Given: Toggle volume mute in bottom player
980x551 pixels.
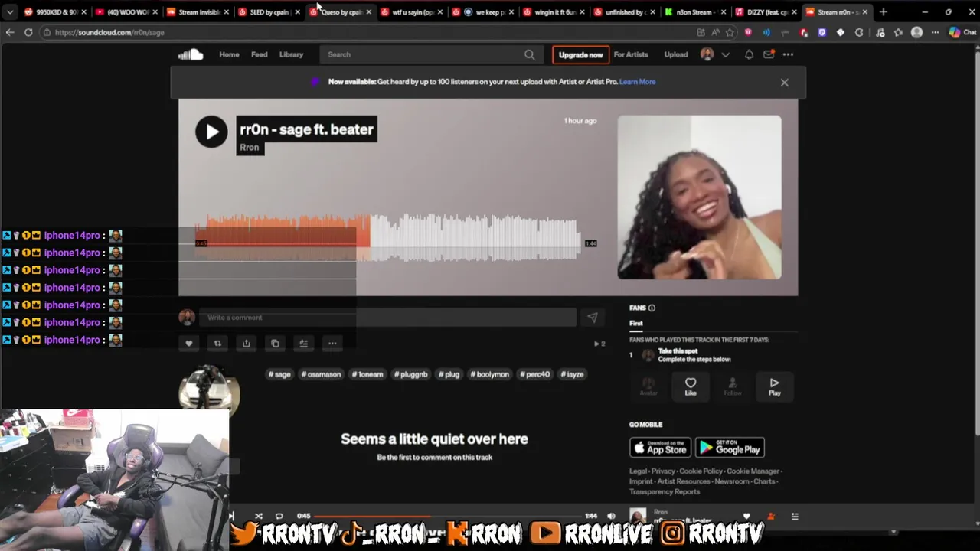Looking at the screenshot, I should [611, 516].
